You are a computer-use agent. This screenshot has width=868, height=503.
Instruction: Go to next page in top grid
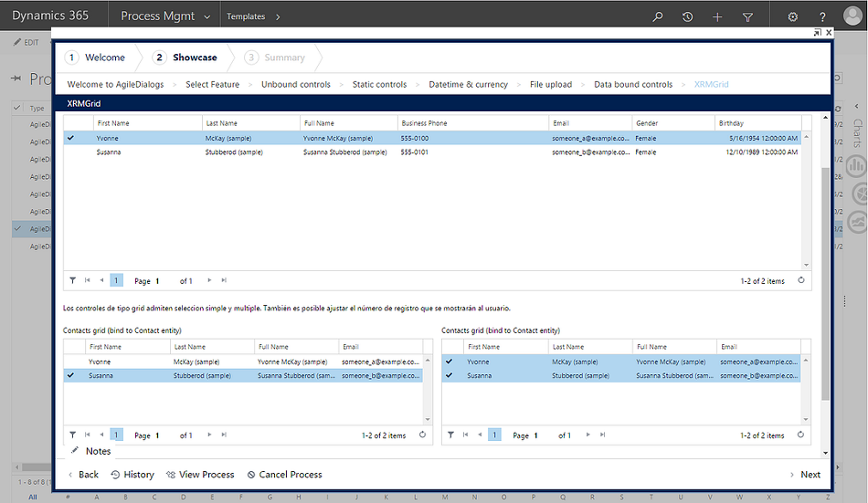pyautogui.click(x=209, y=280)
